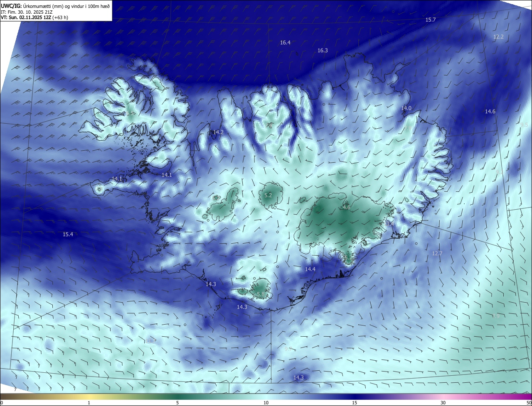The image size is (532, 406).
Task: Click the color scale tick label 1
Action: 89,403
